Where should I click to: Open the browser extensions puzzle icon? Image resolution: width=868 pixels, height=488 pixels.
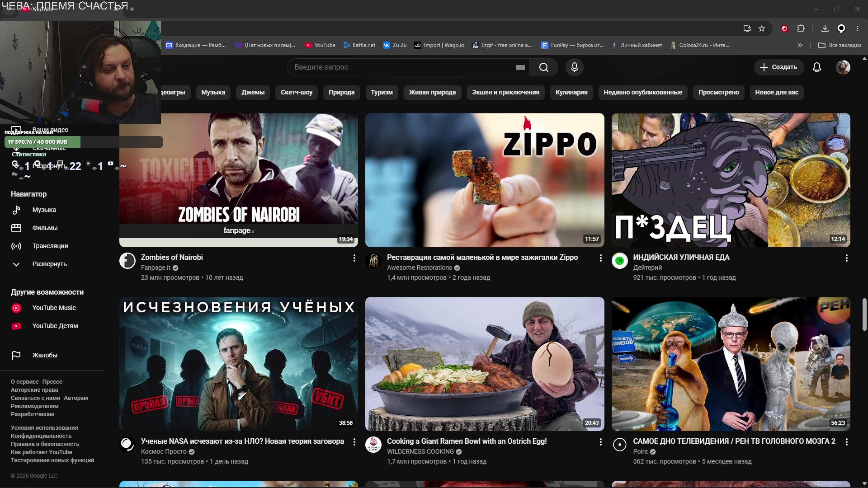801,28
